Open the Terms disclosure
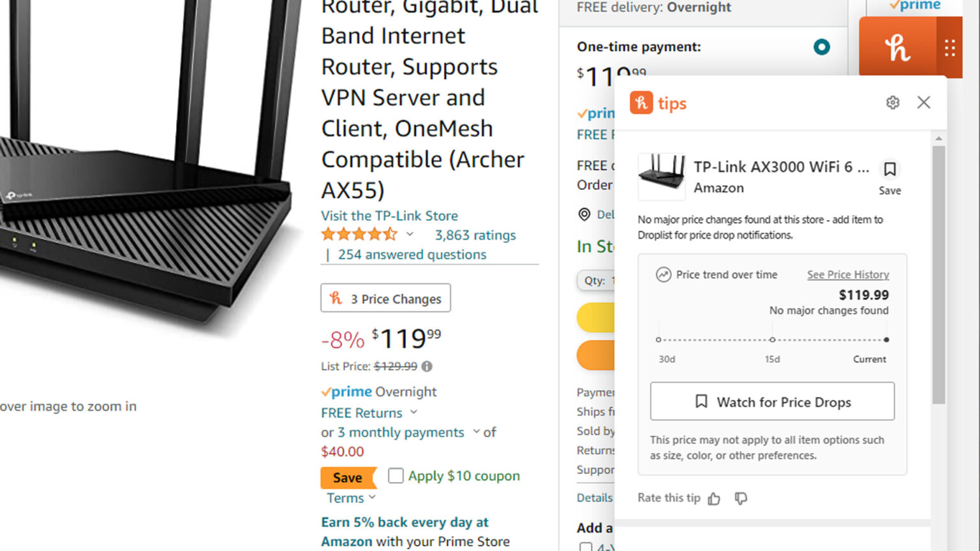This screenshot has width=980, height=551. 373,497
